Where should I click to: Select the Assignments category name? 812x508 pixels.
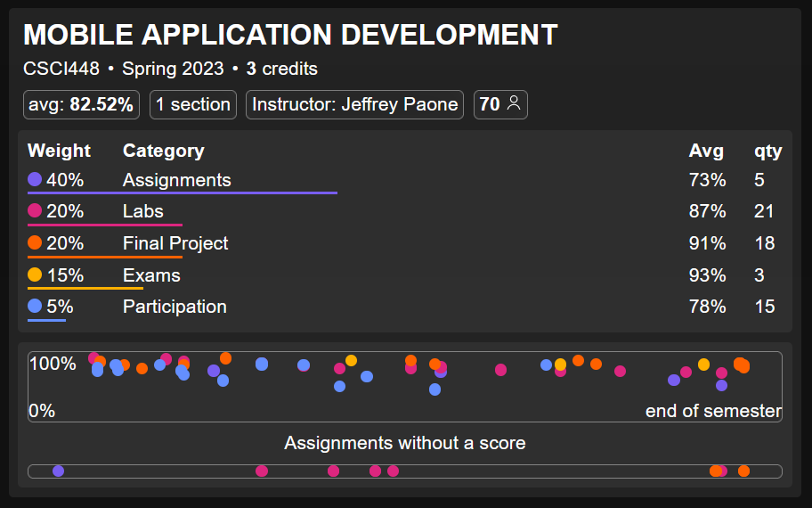176,180
